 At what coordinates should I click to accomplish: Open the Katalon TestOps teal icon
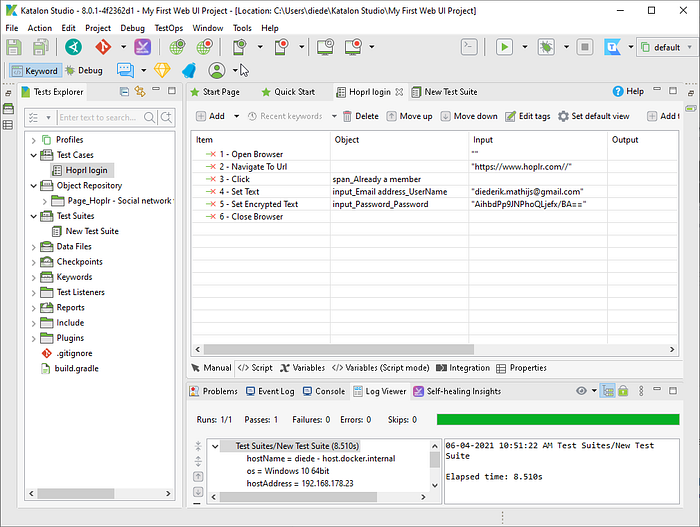click(73, 47)
